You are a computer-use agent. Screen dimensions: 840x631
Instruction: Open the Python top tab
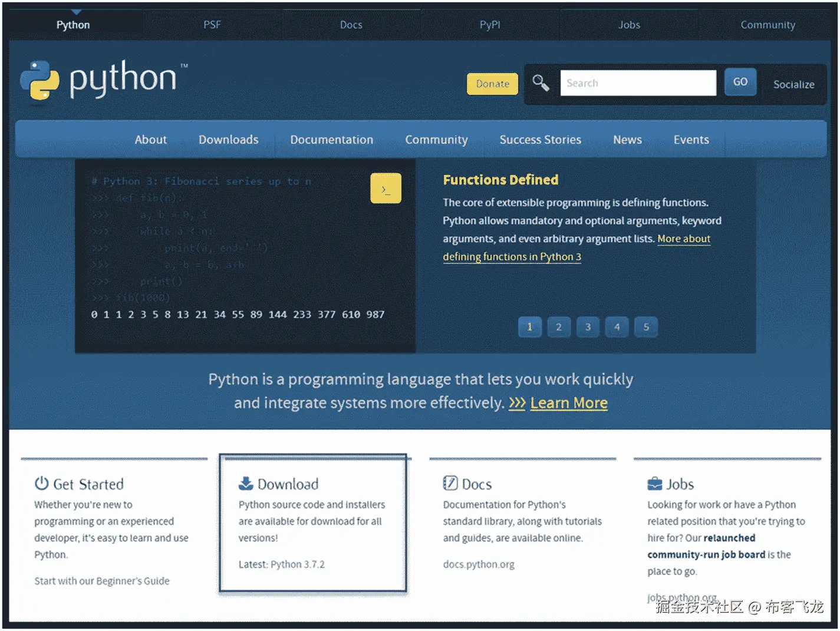73,25
